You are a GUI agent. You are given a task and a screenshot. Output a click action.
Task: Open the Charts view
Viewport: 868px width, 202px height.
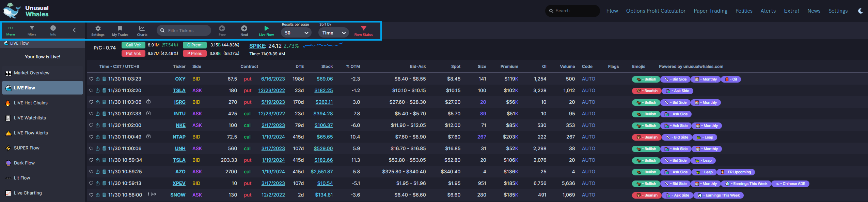point(142,31)
